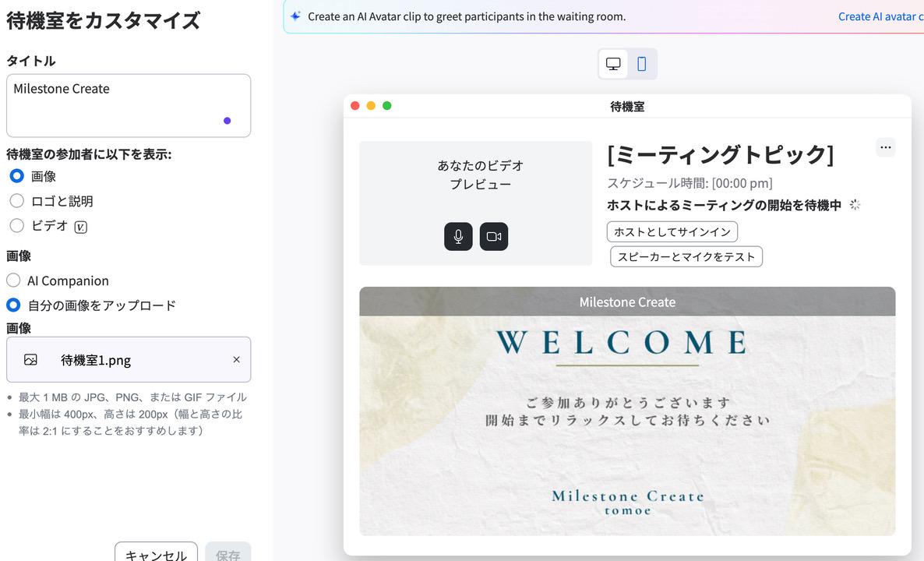The width and height of the screenshot is (924, 561).
Task: Select the ロゴと説明 radio option
Action: click(16, 201)
